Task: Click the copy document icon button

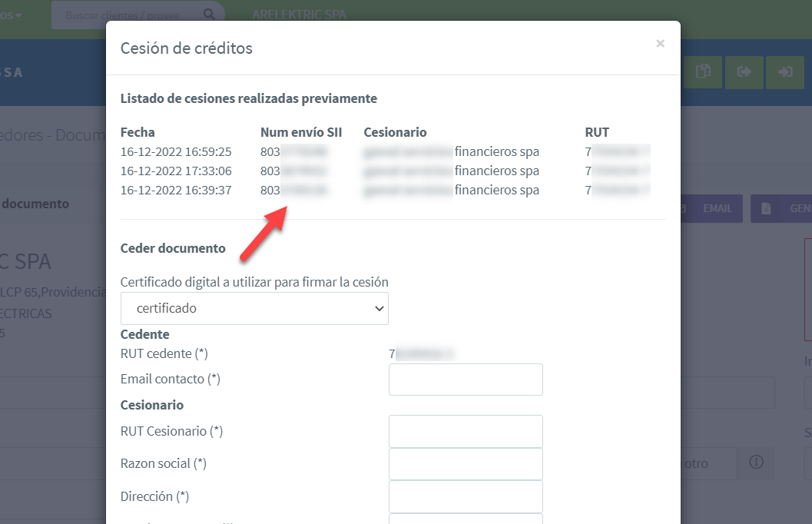Action: click(x=702, y=72)
